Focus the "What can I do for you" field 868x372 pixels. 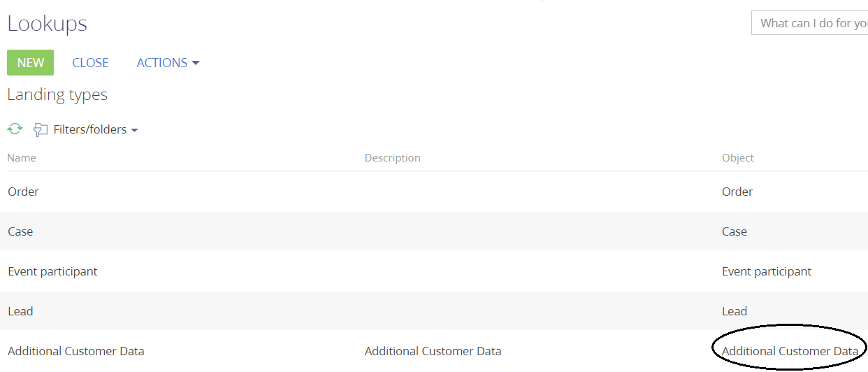[811, 23]
